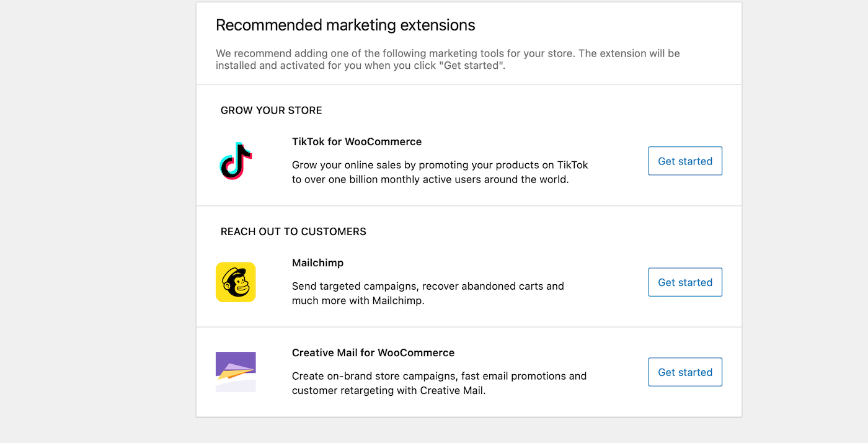868x443 pixels.
Task: Click Get started for Creative Mail
Action: click(685, 372)
